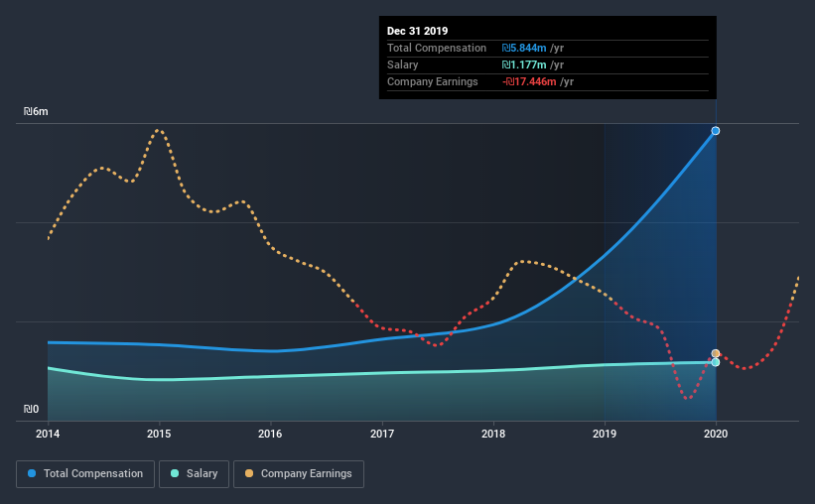Click the -₪17.446m company earnings value

click(x=529, y=81)
